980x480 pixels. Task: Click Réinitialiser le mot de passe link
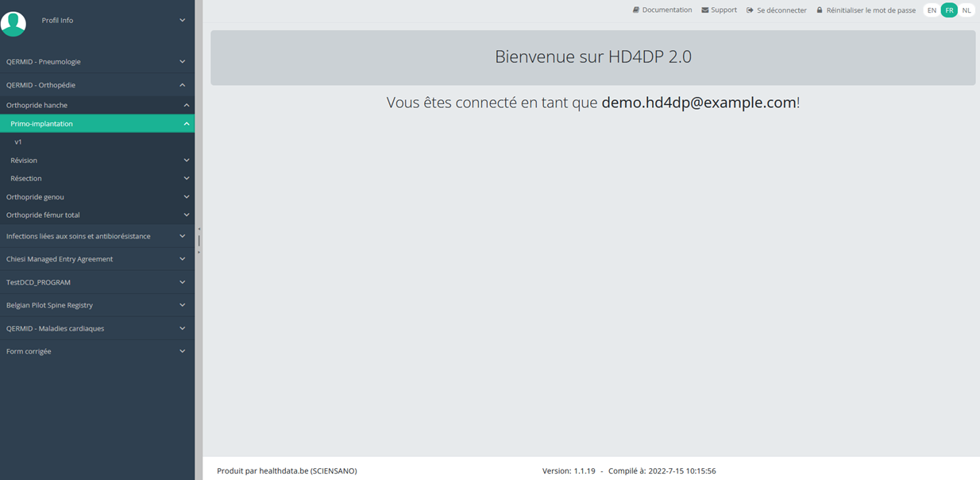[x=870, y=10]
